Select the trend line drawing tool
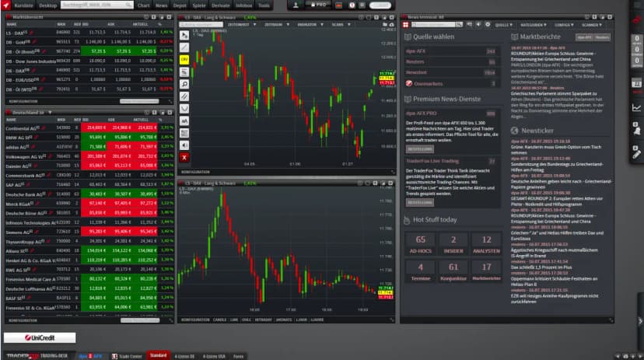This screenshot has width=644, height=360. pos(184,47)
